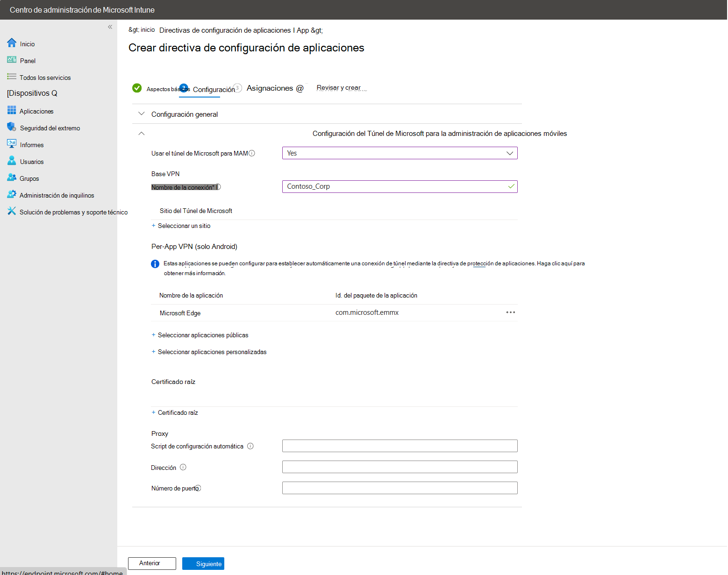
Task: Click the Inicio home icon
Action: (x=12, y=43)
